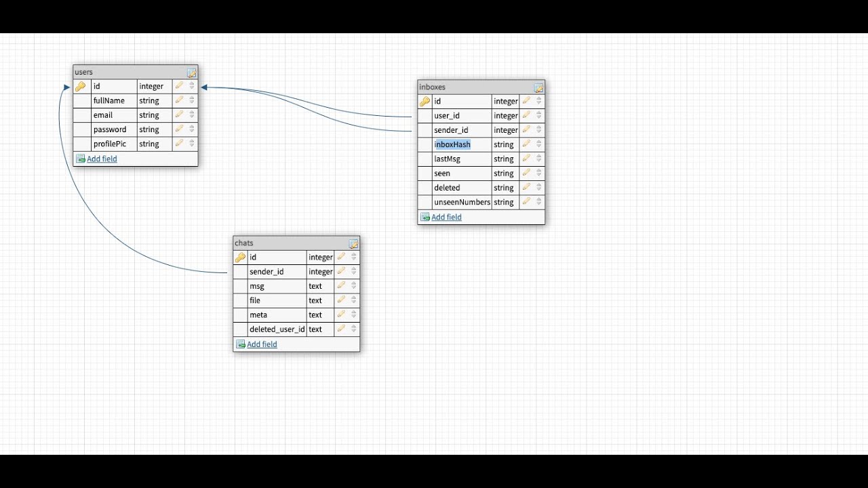Select the chats table title bar
Viewport: 868px width, 488px height.
296,243
